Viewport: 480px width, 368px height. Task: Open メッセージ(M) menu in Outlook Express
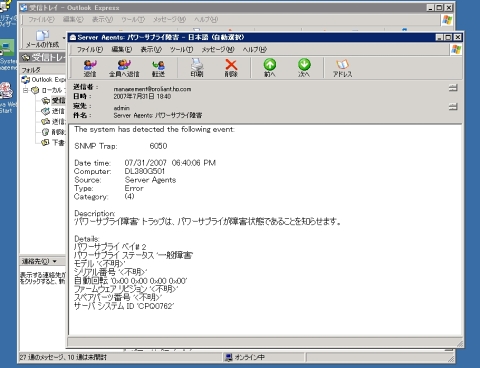click(x=169, y=20)
